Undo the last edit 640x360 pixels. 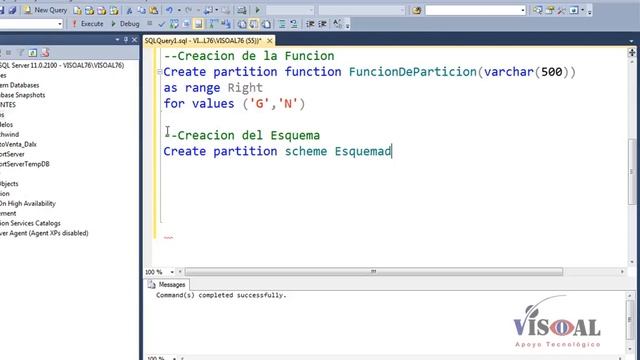(x=169, y=10)
